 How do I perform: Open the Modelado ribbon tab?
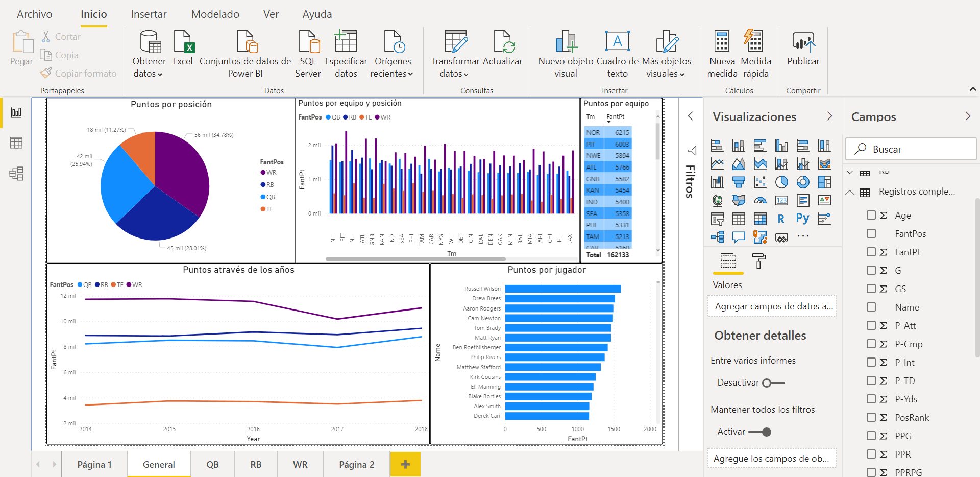click(x=215, y=14)
